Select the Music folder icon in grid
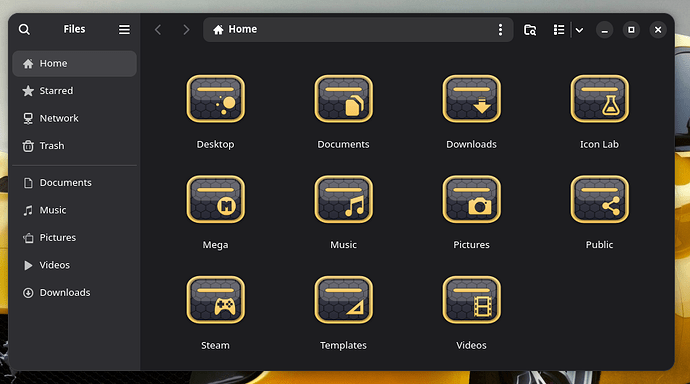Image resolution: width=690 pixels, height=384 pixels. click(344, 199)
